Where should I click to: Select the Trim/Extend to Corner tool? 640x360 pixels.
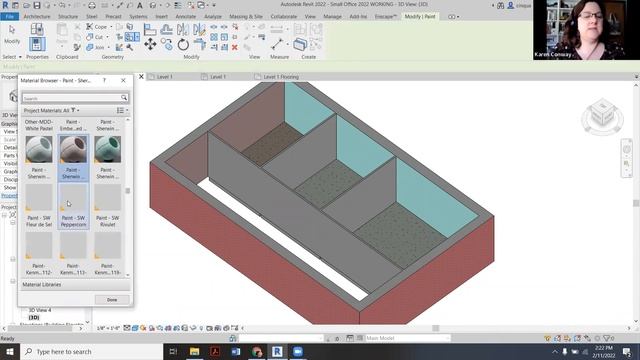click(x=200, y=43)
